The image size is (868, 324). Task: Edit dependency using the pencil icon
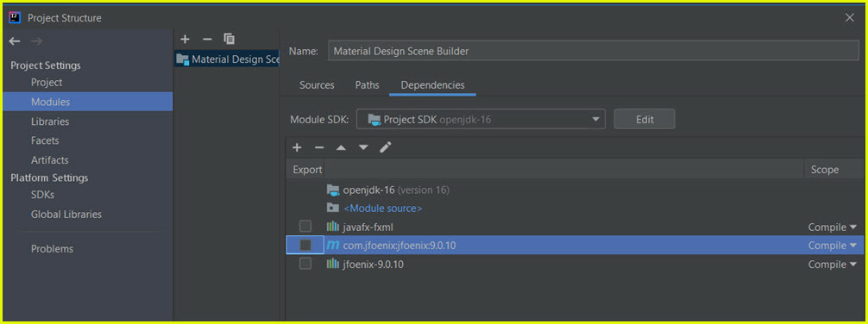(386, 147)
